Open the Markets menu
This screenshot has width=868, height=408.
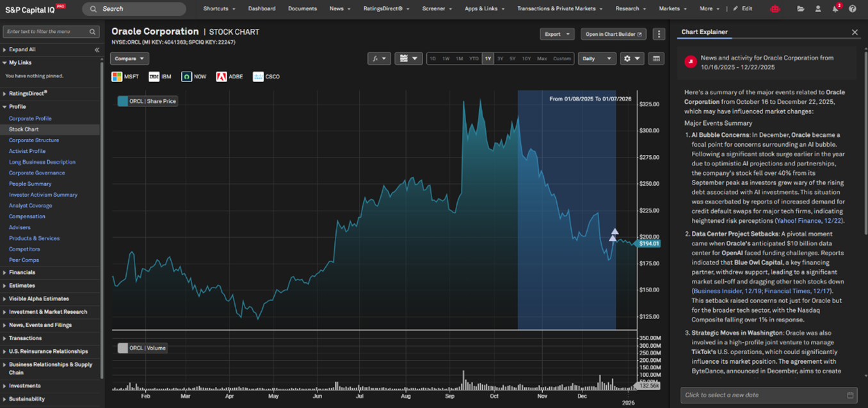(672, 9)
